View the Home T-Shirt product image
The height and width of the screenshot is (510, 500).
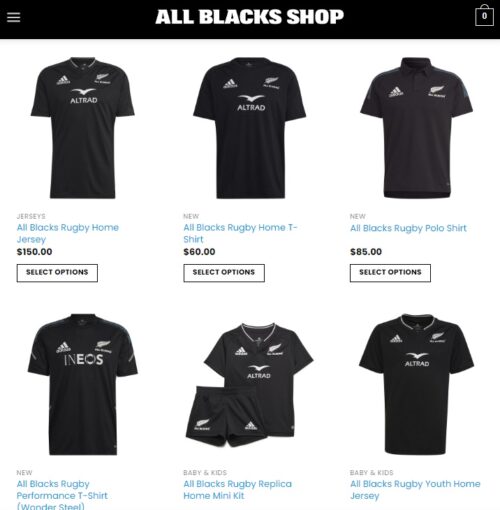[250, 128]
